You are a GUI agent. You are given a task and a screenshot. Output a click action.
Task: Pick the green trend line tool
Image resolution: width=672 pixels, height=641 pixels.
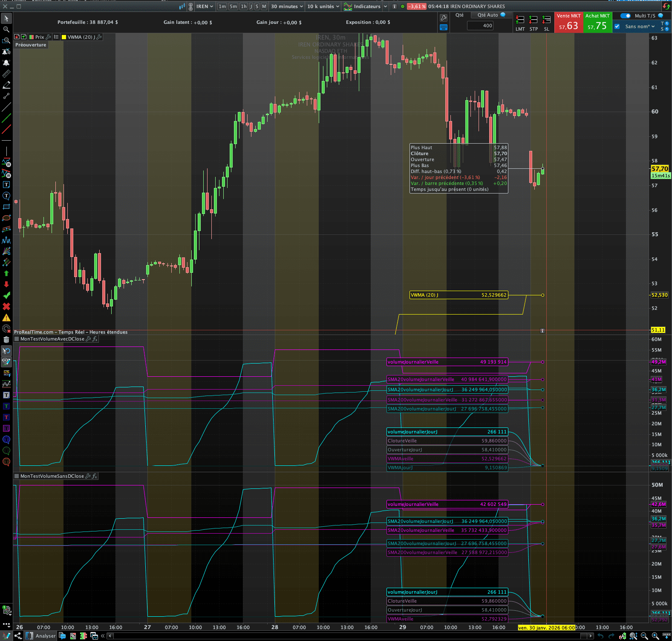point(6,118)
